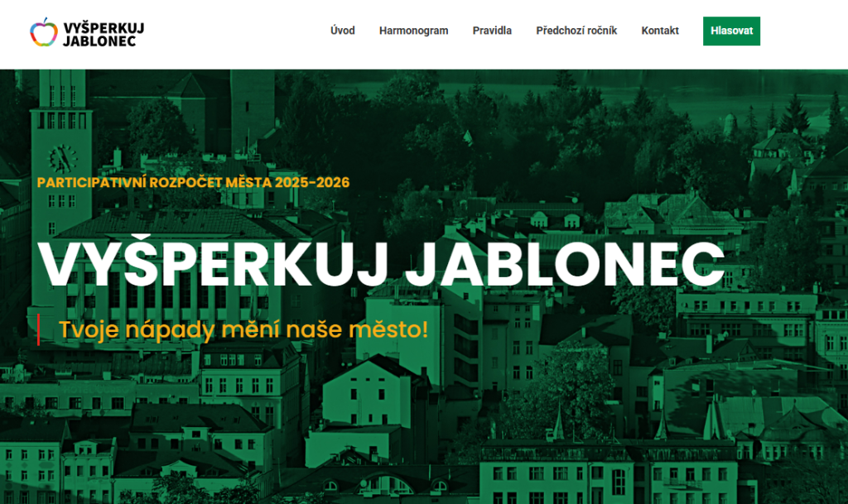Click 'Participativní rozpočet města 2025-2026' text
This screenshot has height=504, width=848.
tap(193, 183)
